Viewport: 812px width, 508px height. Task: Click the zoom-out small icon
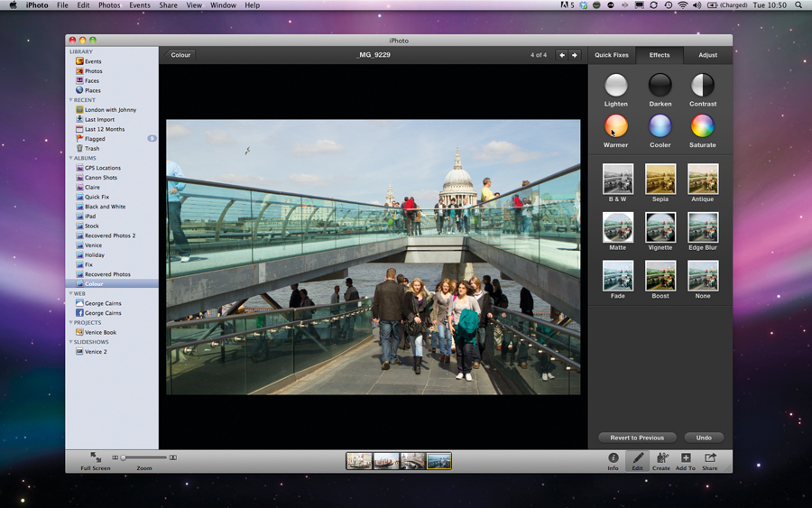click(x=115, y=457)
